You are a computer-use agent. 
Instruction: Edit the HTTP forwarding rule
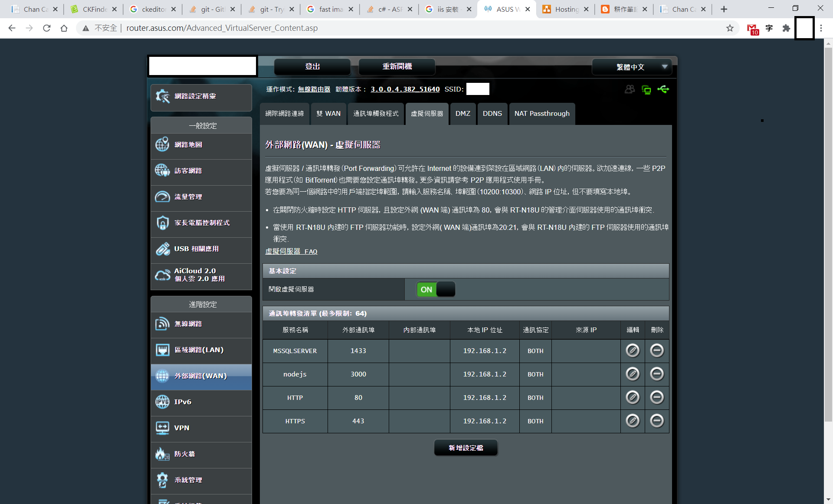tap(633, 397)
